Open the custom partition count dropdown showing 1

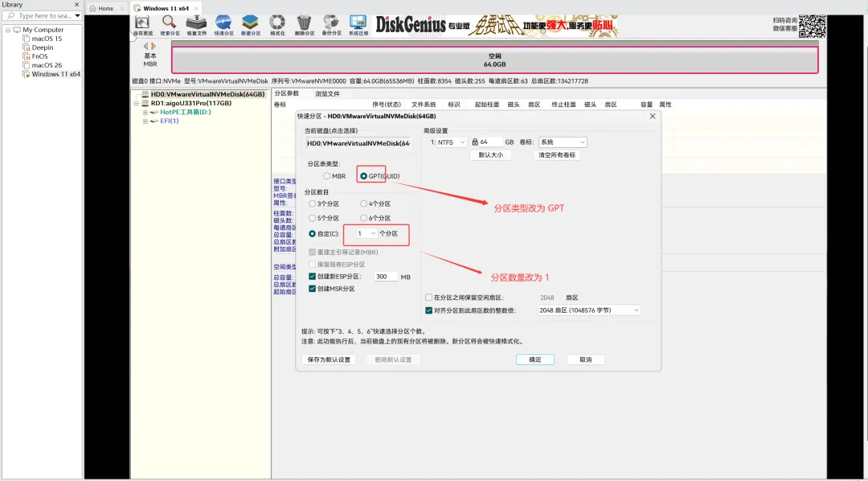coord(366,234)
